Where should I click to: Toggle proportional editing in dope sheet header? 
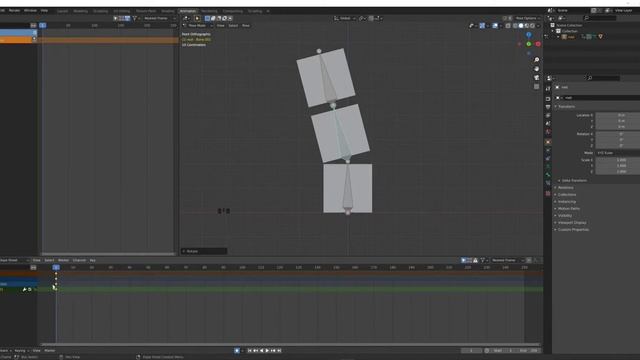(529, 260)
